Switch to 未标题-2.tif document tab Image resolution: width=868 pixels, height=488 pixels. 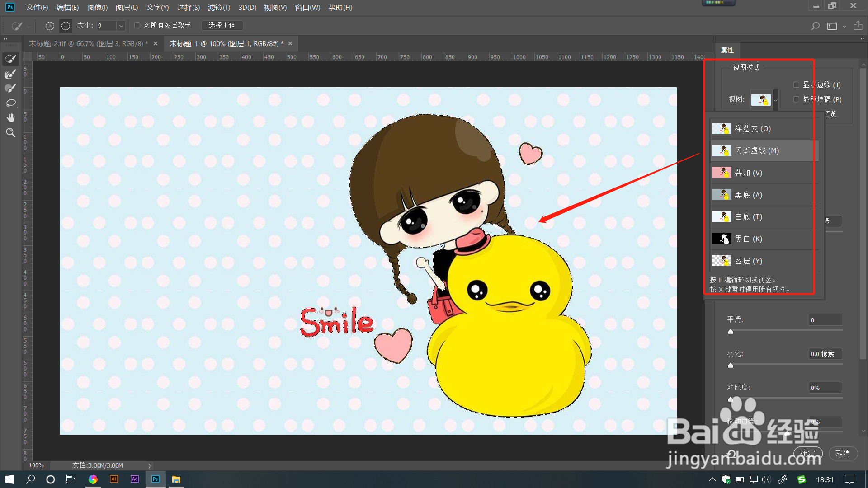pyautogui.click(x=88, y=43)
